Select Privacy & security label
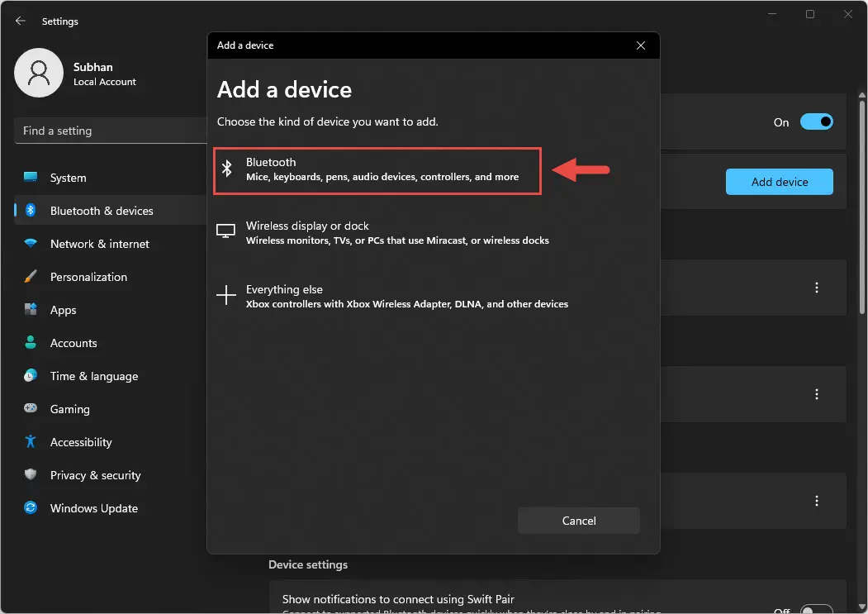This screenshot has width=868, height=614. pyautogui.click(x=95, y=475)
